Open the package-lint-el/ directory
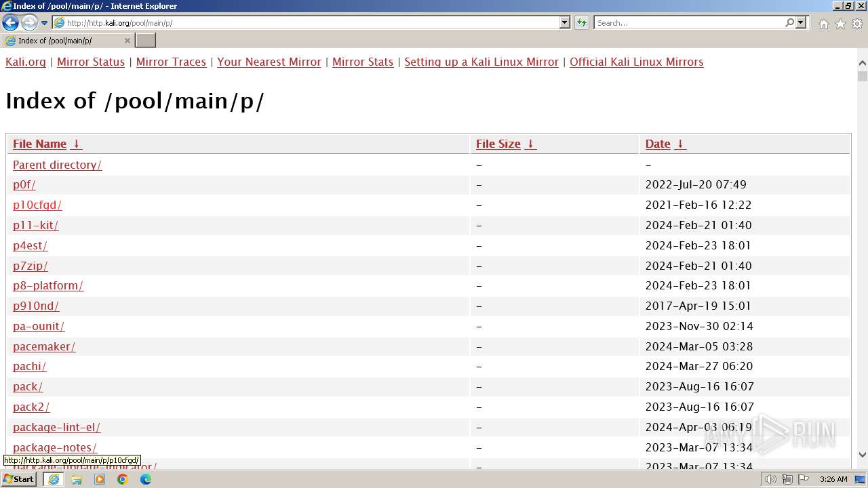The height and width of the screenshot is (488, 868). pos(57,427)
